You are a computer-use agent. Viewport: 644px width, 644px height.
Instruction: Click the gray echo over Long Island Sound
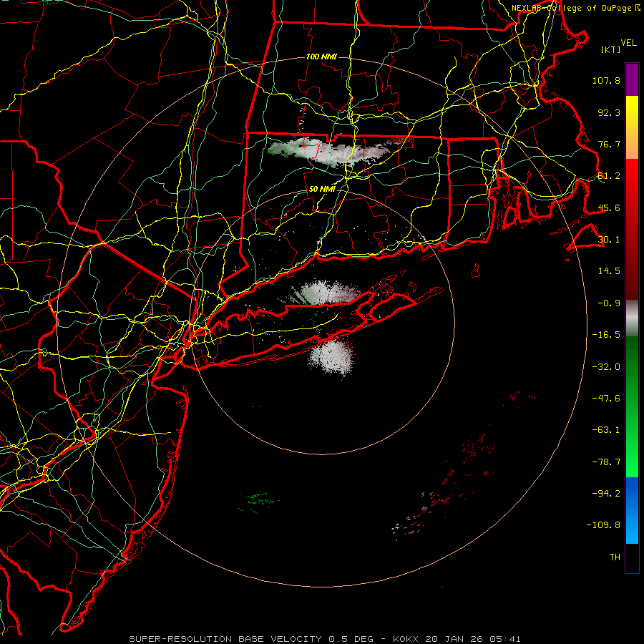pyautogui.click(x=324, y=293)
